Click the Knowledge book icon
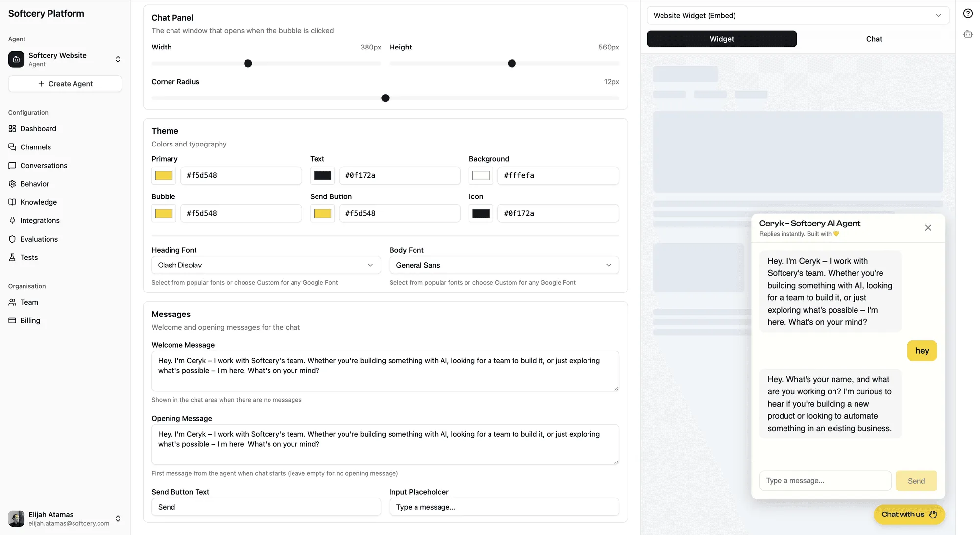980x535 pixels. tap(12, 202)
